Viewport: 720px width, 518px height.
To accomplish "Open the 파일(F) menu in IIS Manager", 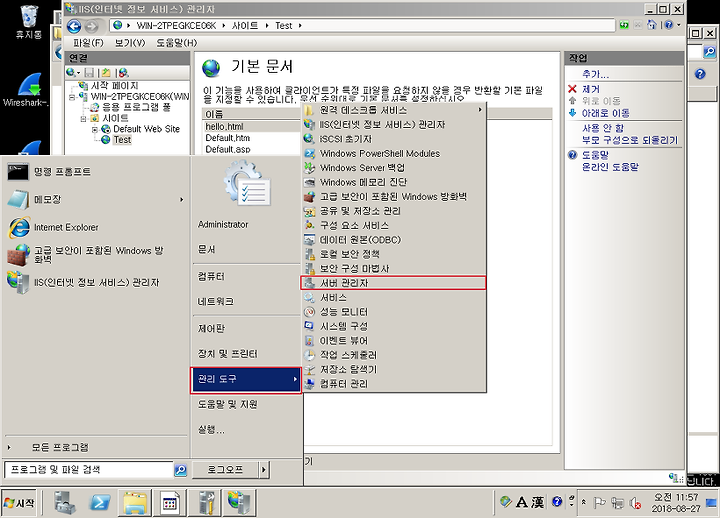I will click(88, 43).
